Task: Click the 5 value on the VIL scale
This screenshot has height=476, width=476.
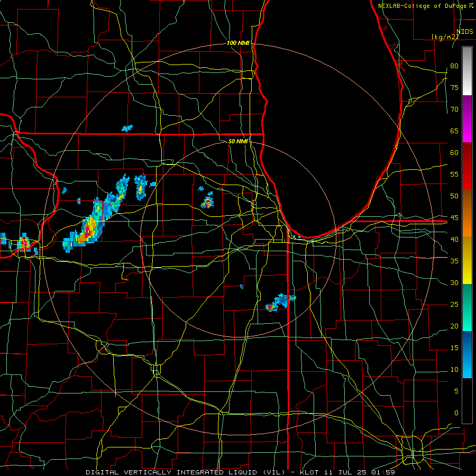Action: [456, 391]
